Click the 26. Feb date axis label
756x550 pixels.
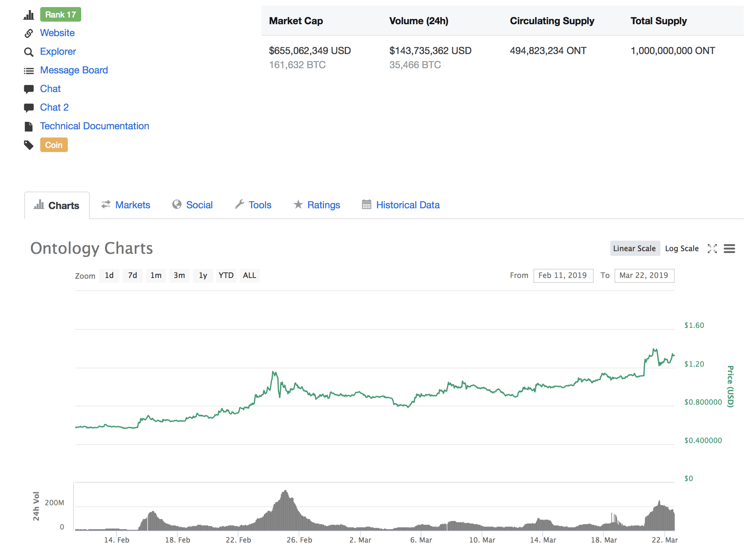[299, 540]
